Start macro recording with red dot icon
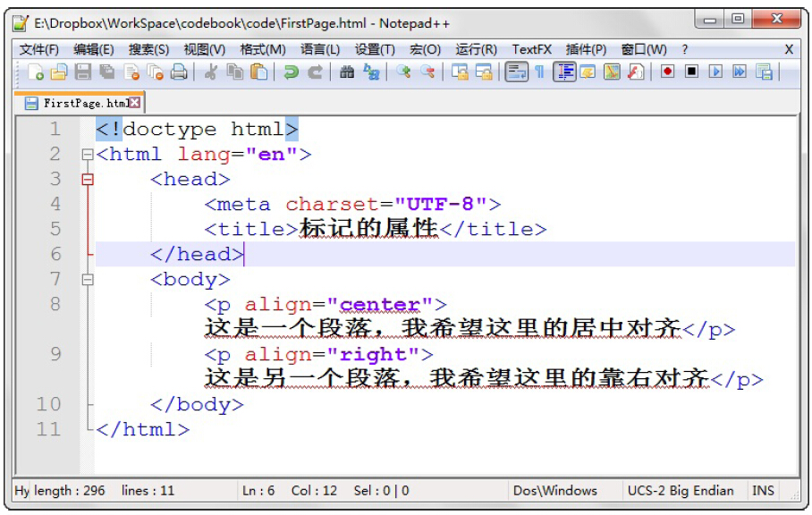 coord(667,72)
